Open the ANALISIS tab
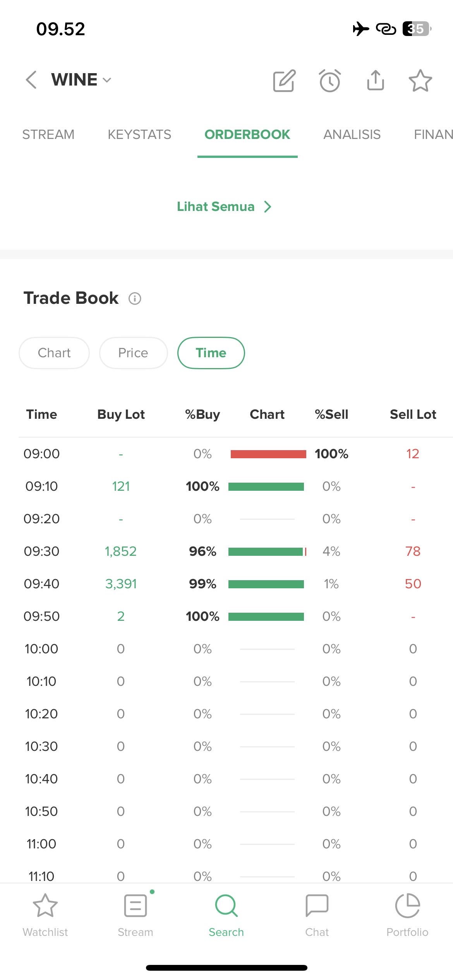This screenshot has height=980, width=453. (x=352, y=135)
